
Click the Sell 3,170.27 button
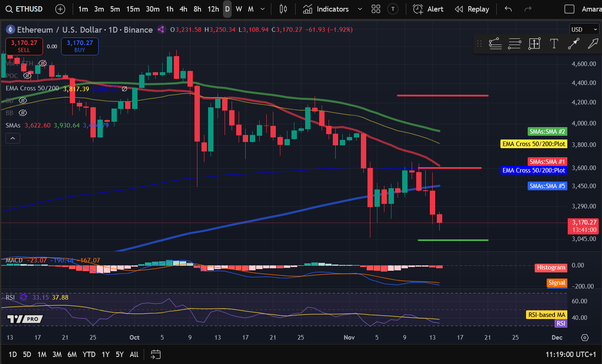(24, 46)
